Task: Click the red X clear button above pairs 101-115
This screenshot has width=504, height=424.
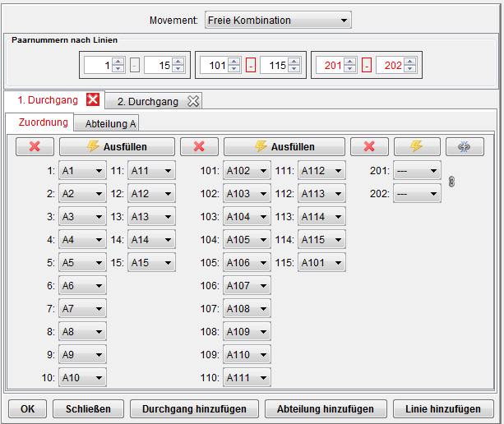Action: [199, 146]
